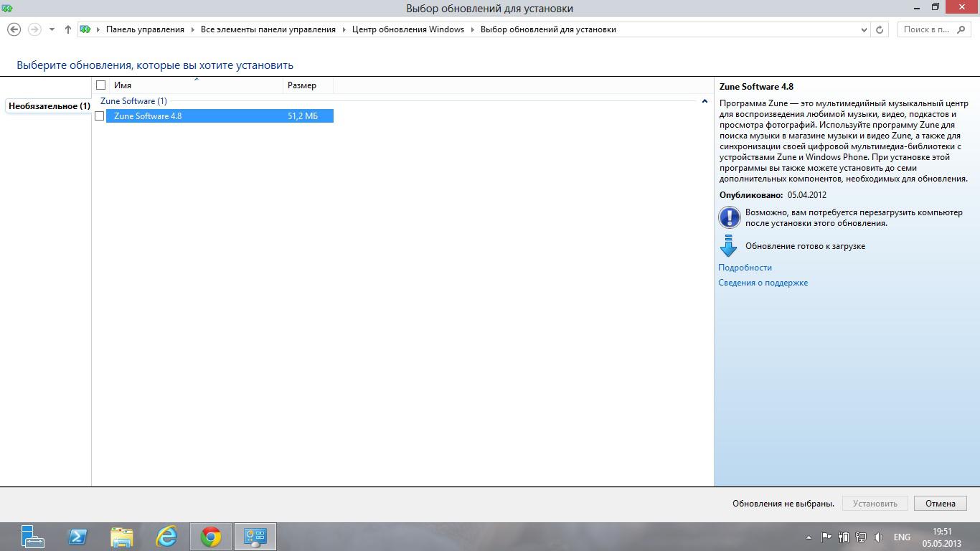Click the blue download arrow icon
The width and height of the screenshot is (980, 551).
tap(728, 246)
